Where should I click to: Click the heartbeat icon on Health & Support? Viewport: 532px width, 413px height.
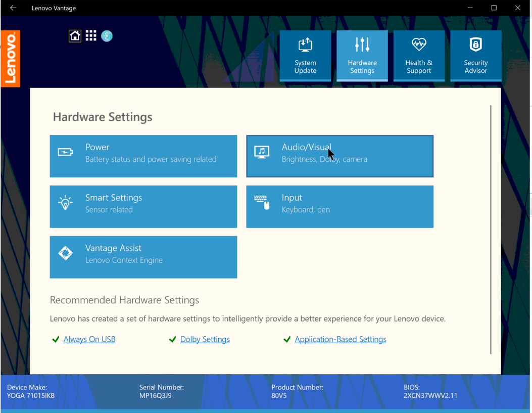coord(419,44)
